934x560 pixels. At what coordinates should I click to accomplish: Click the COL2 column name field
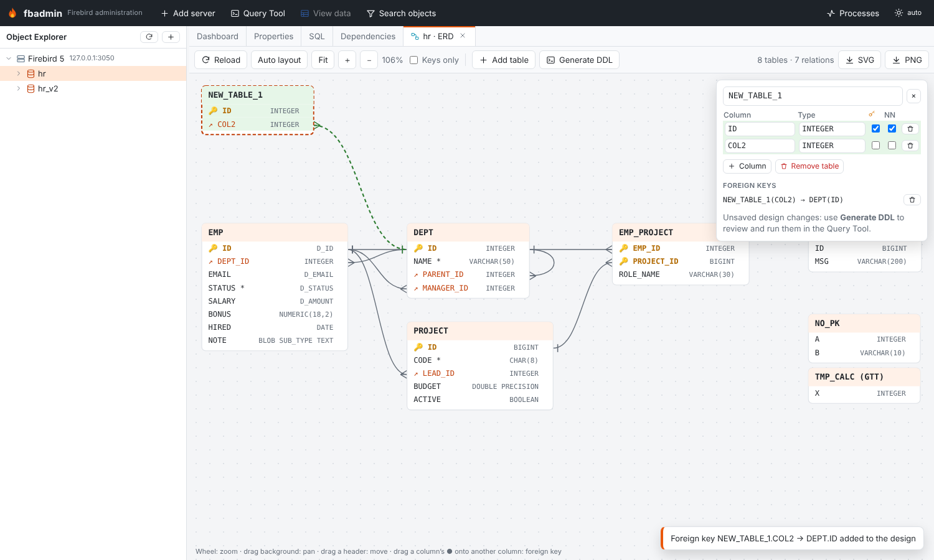click(x=759, y=146)
